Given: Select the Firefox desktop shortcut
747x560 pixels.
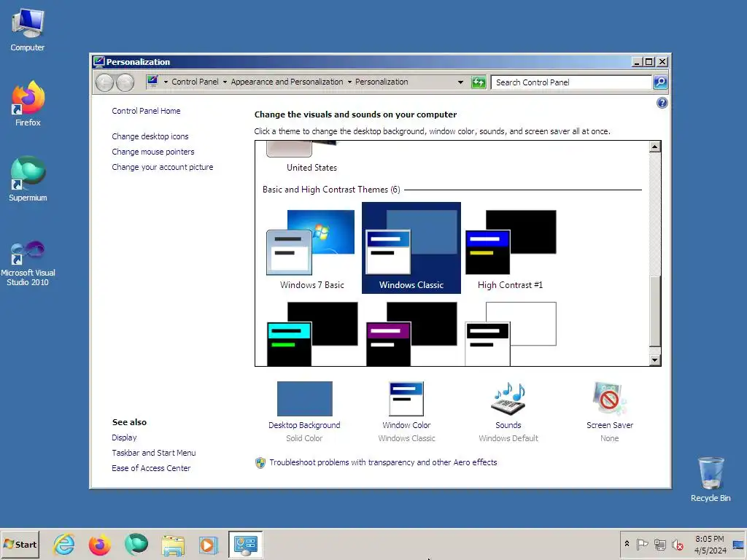Looking at the screenshot, I should [x=28, y=104].
